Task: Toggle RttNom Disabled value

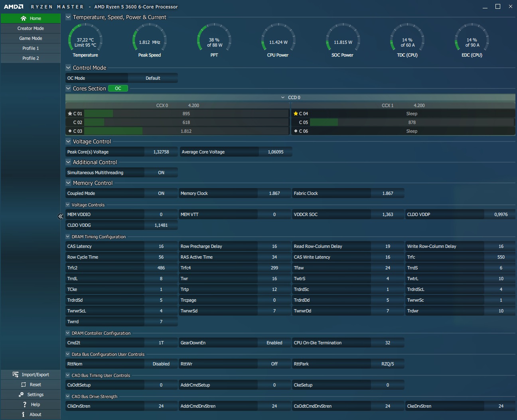Action: [x=161, y=364]
